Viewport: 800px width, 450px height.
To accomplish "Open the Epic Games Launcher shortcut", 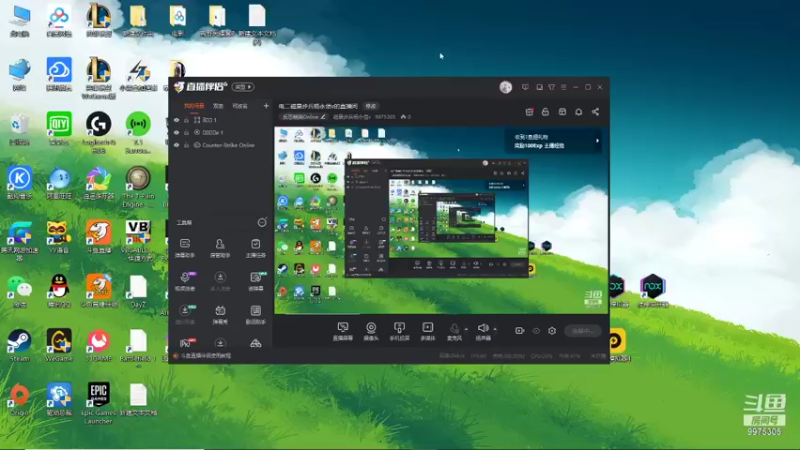I will click(98, 403).
